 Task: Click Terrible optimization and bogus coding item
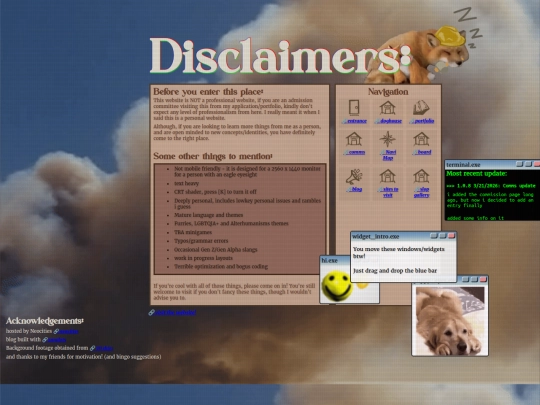(221, 267)
